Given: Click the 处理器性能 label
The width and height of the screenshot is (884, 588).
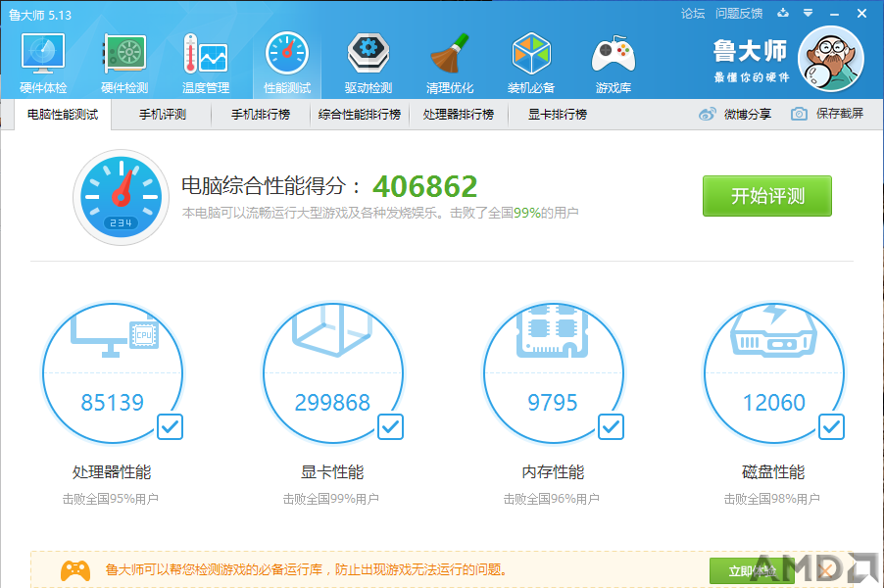Looking at the screenshot, I should coord(112,471).
